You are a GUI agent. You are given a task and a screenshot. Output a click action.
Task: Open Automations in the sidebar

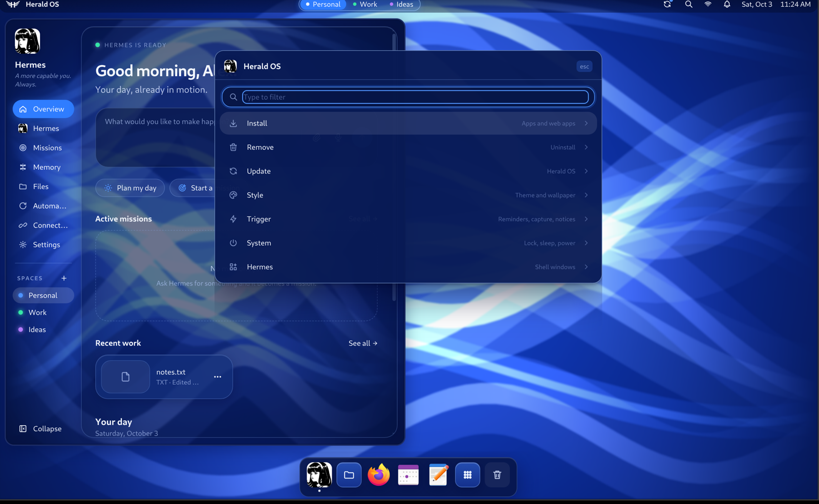click(x=44, y=206)
